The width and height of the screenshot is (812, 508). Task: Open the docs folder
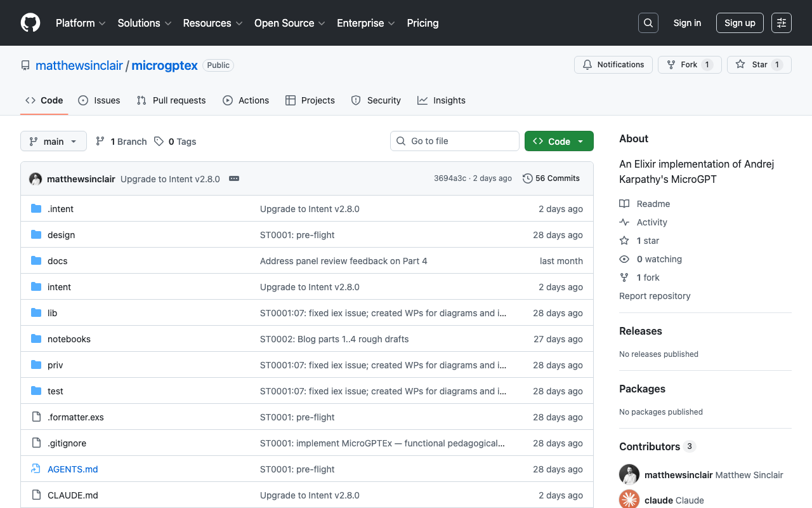pyautogui.click(x=57, y=261)
